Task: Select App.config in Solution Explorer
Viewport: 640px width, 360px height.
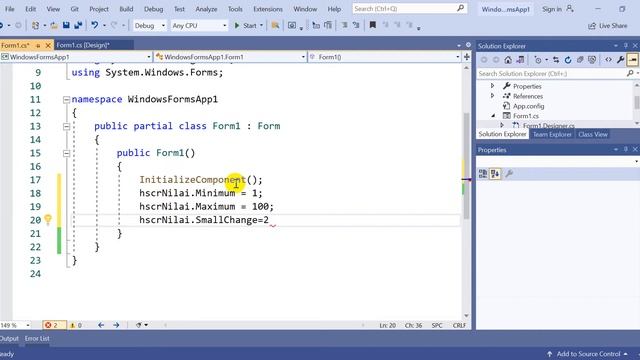Action: (x=528, y=106)
